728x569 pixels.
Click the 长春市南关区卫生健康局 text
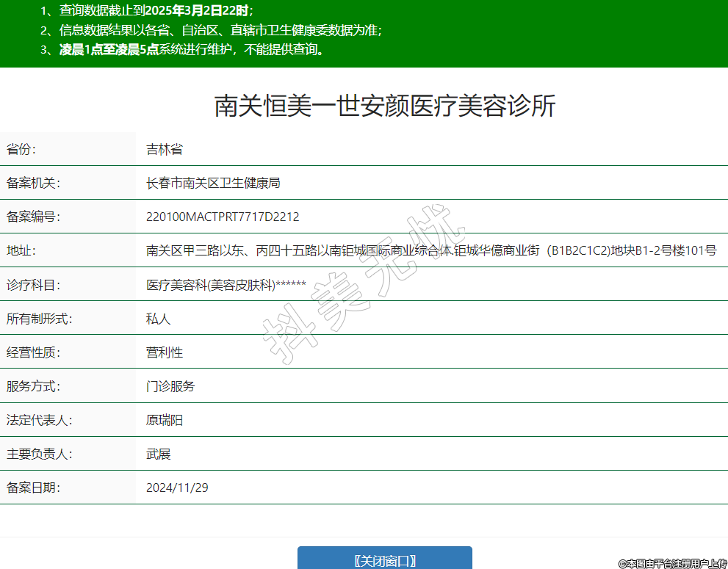213,183
